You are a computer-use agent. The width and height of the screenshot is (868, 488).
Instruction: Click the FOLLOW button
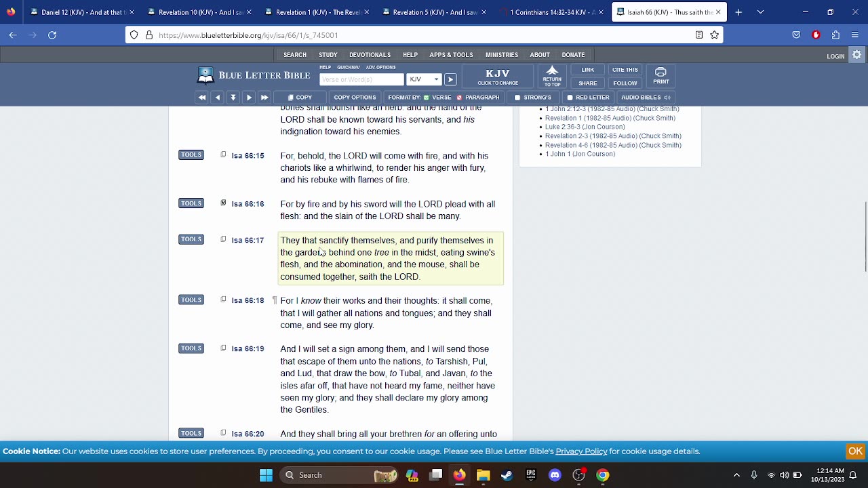point(625,83)
